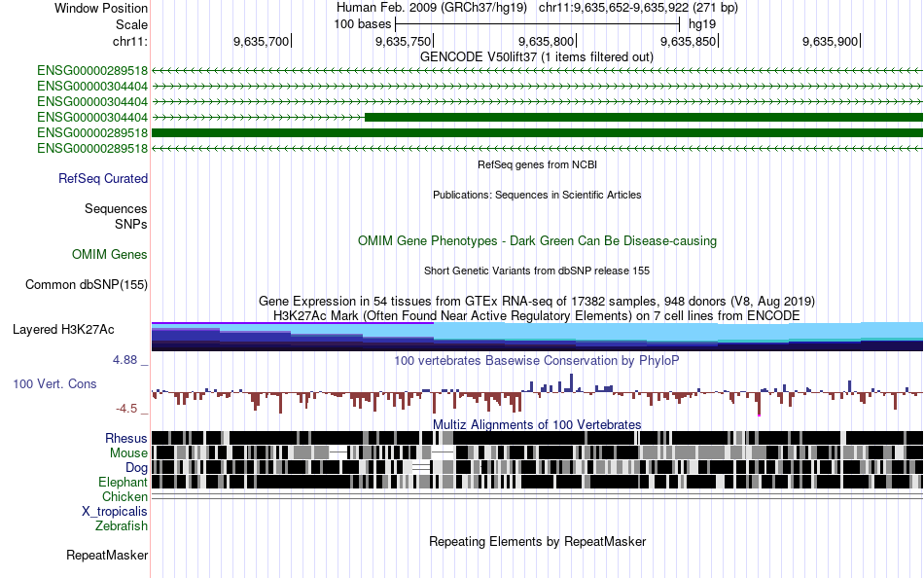Open the GTEx Gene Expression track title
This screenshot has height=578, width=924.
click(x=537, y=301)
